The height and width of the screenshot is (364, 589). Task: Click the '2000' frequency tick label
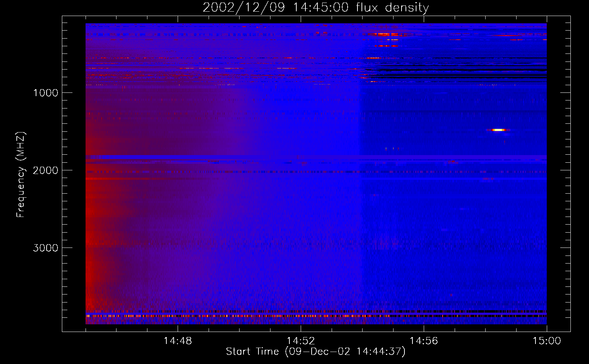pyautogui.click(x=46, y=170)
